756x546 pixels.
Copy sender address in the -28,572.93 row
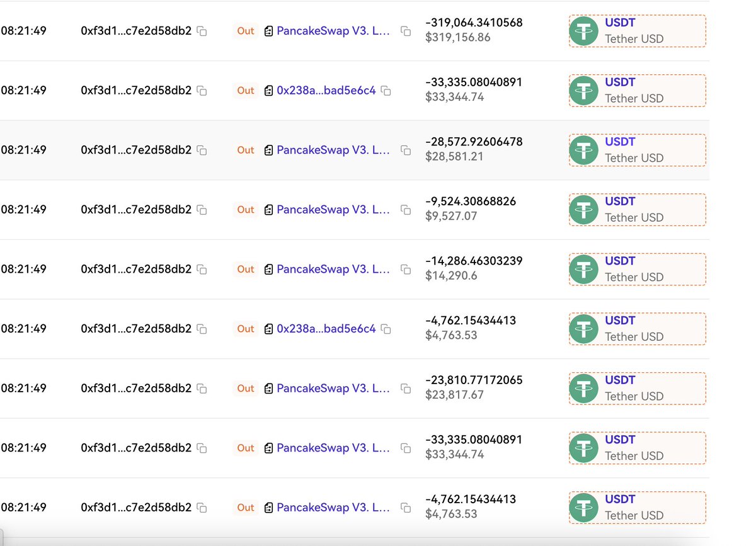click(202, 150)
